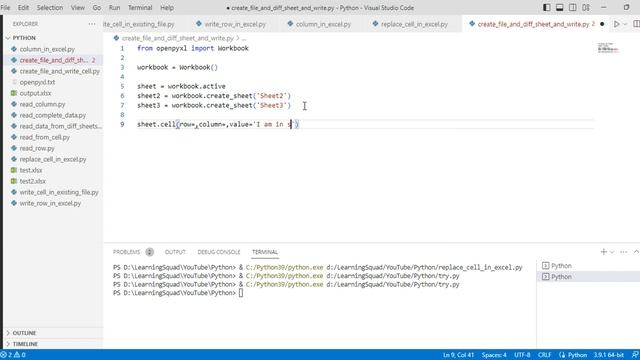640x360 pixels.
Task: Open replace_cell_in_excel.py in Explorer
Action: (53, 159)
